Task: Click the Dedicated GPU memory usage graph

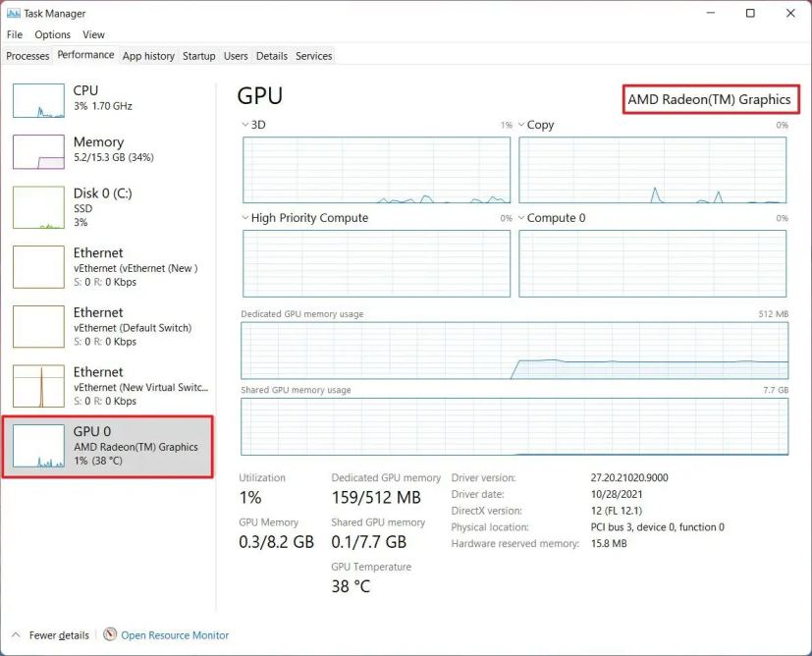Action: click(514, 351)
